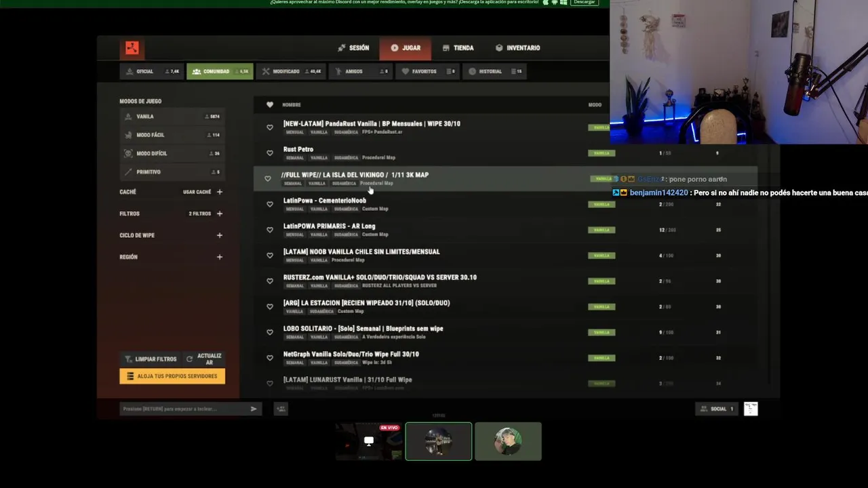Screen dimensions: 868x488
Task: Favorite LOBO SOLITARIO server heart
Action: point(270,332)
